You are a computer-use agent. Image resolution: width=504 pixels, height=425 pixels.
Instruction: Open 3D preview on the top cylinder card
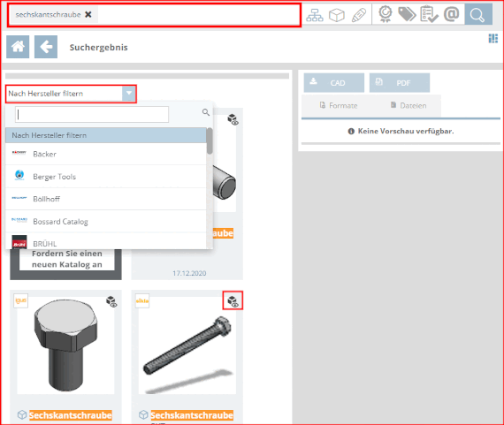click(233, 119)
